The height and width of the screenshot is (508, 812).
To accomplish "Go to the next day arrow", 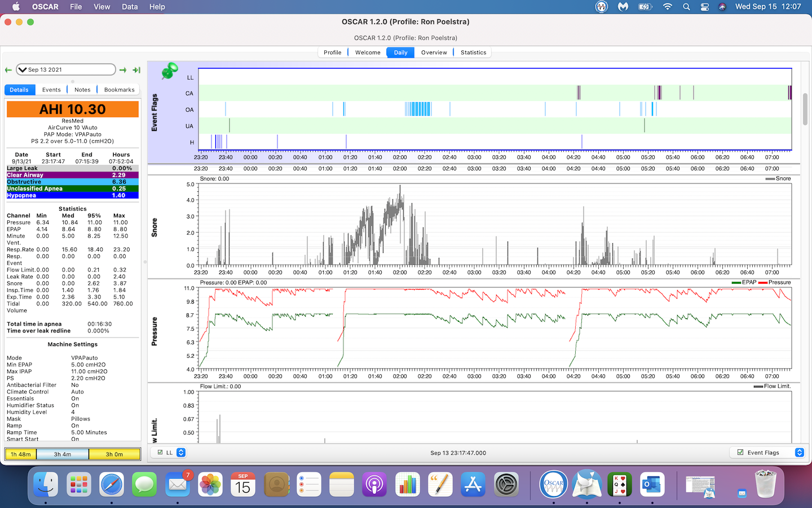I will [x=123, y=70].
